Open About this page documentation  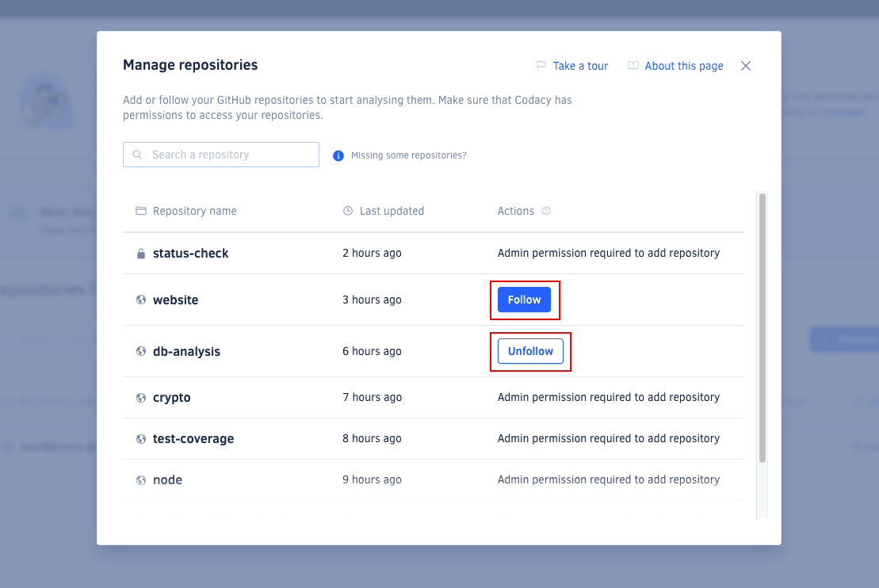[x=682, y=66]
